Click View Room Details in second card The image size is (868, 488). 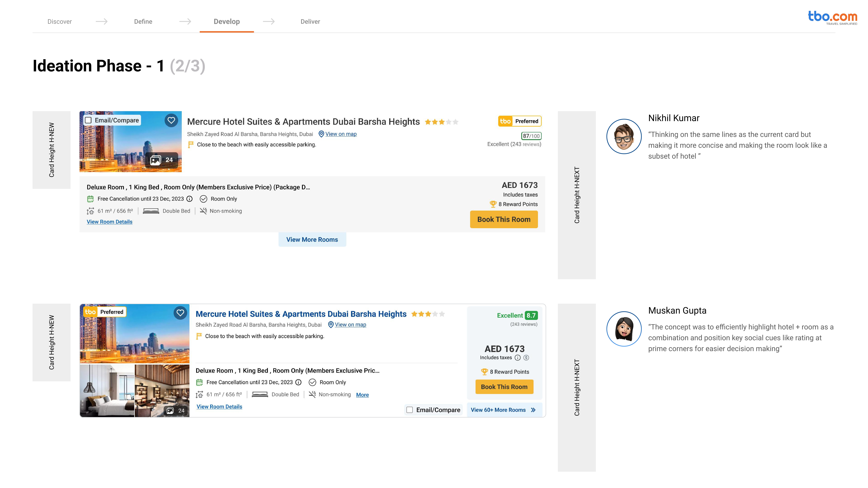[x=219, y=406]
